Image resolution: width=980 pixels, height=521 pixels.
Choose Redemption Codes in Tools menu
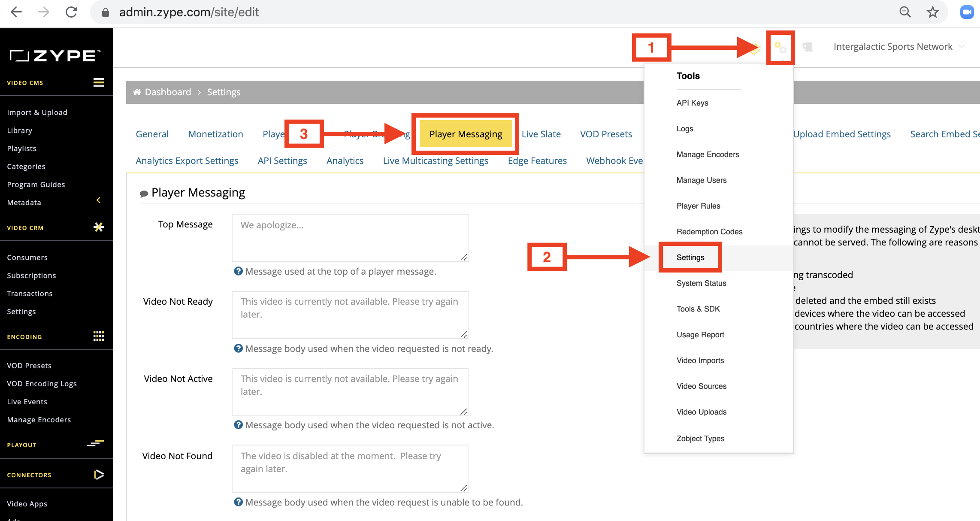pos(709,231)
